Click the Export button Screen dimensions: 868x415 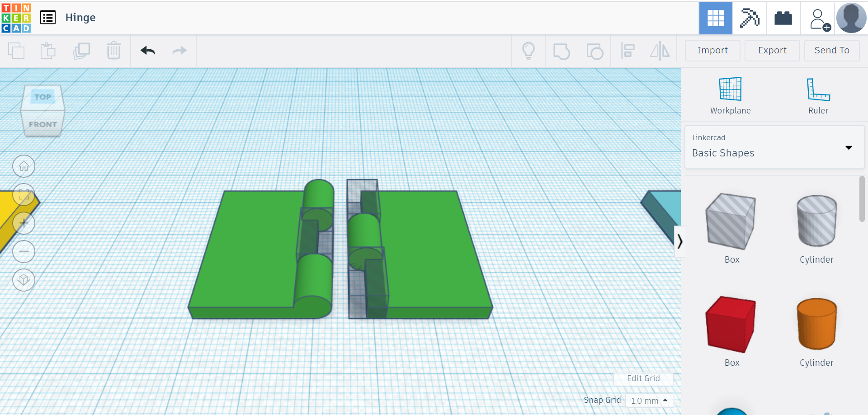772,50
